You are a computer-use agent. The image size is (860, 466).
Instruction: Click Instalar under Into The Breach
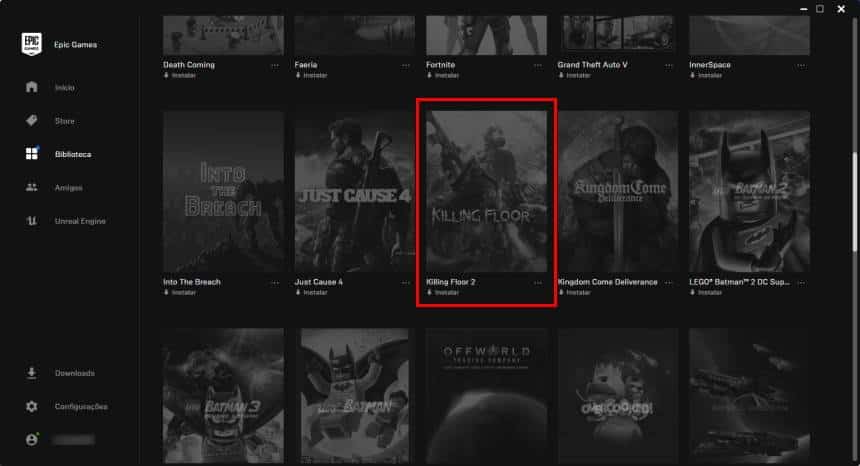click(x=180, y=293)
